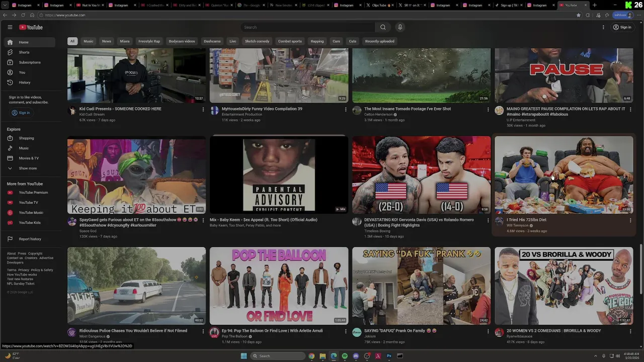
Task: Select the All filter chip
Action: [x=72, y=41]
